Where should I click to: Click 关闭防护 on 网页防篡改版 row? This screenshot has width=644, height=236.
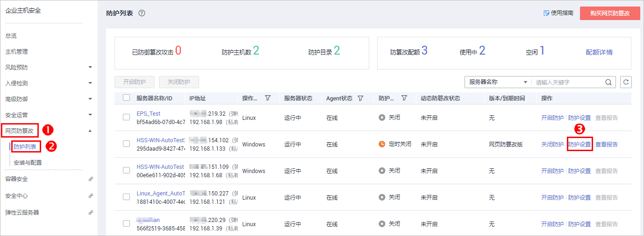tap(552, 145)
